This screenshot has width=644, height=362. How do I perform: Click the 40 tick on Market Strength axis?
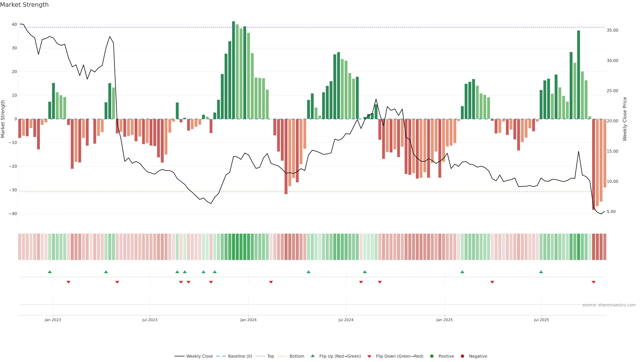pyautogui.click(x=14, y=24)
